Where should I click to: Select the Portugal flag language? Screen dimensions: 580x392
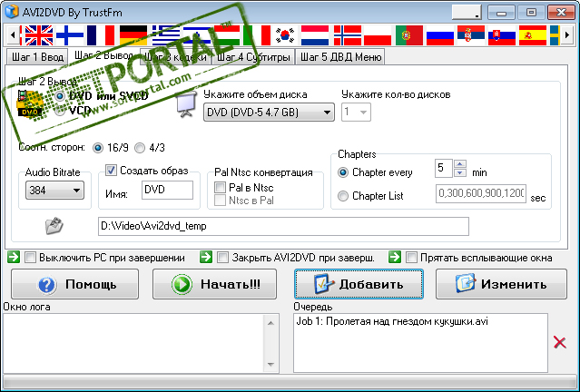(409, 35)
